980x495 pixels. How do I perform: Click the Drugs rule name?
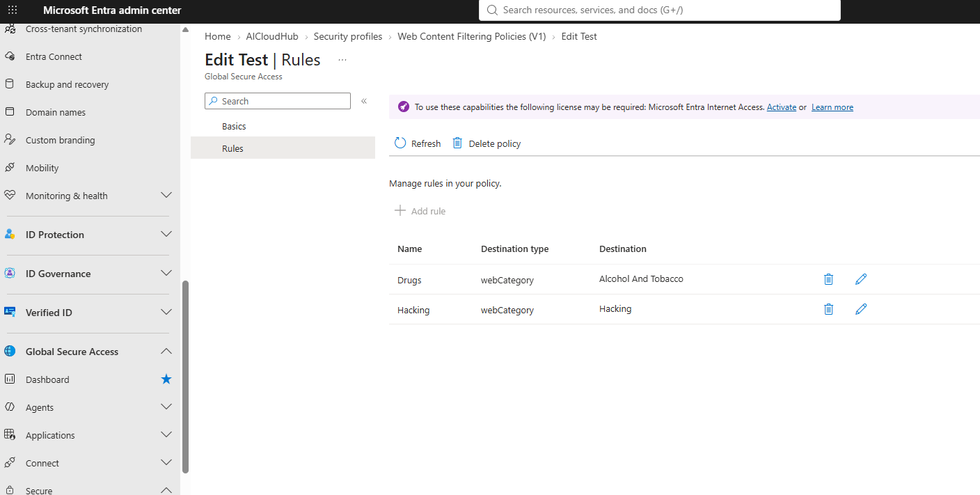coord(409,280)
